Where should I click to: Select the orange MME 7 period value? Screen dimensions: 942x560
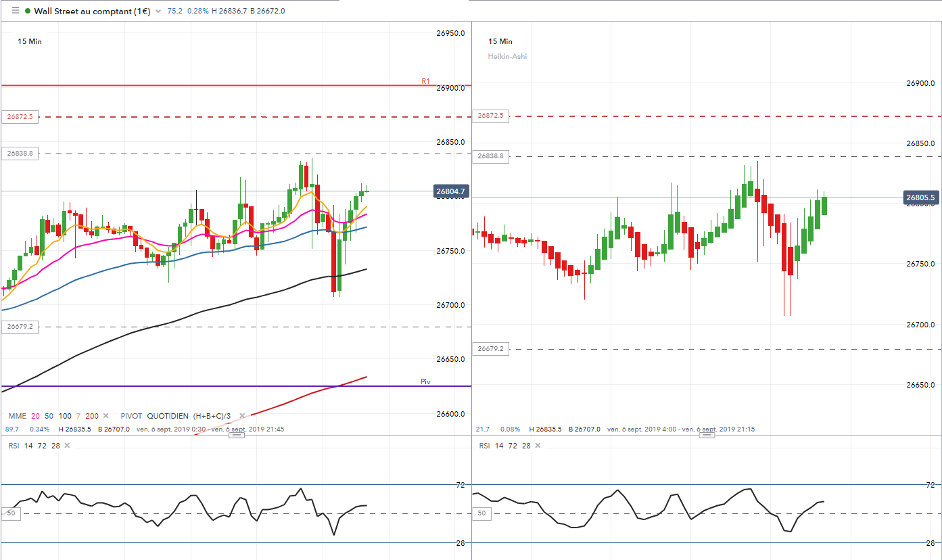pyautogui.click(x=78, y=415)
